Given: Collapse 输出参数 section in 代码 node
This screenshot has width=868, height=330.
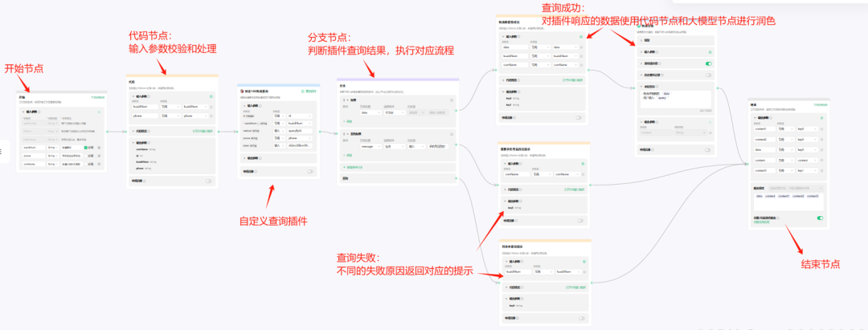Looking at the screenshot, I should tap(133, 143).
